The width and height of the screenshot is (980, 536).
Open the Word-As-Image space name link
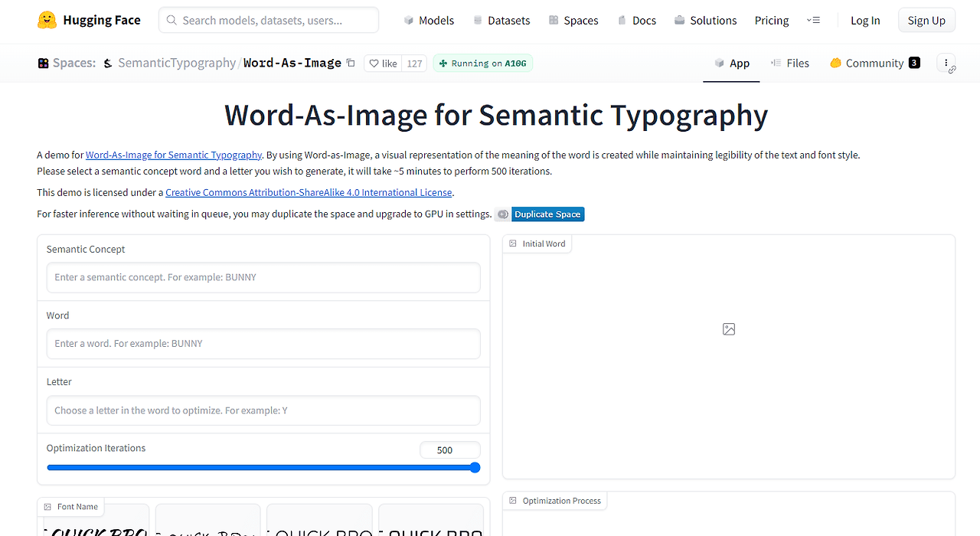pos(292,64)
